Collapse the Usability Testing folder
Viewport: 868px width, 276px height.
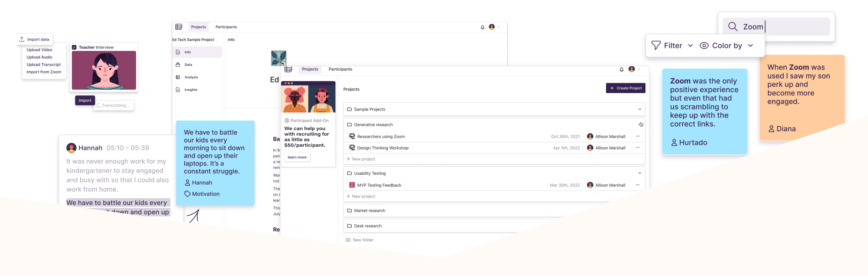(640, 173)
